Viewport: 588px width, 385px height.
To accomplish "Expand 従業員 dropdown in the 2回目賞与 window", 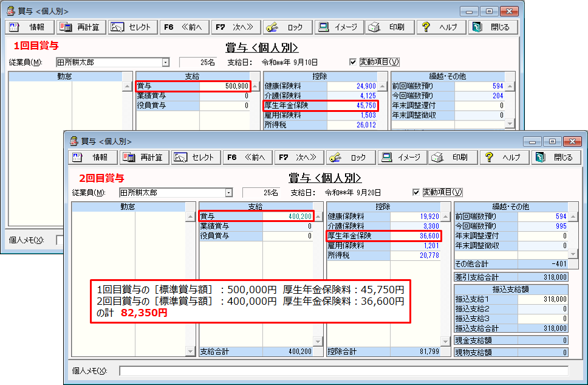I will [x=228, y=192].
